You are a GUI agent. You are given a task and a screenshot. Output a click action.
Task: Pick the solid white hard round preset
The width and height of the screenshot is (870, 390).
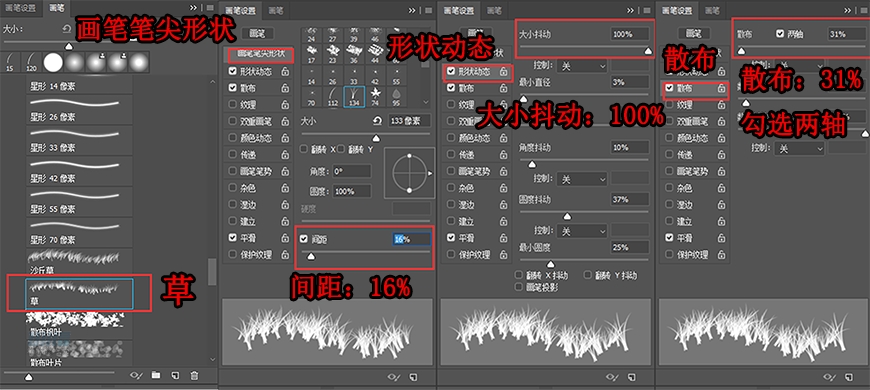coord(53,62)
